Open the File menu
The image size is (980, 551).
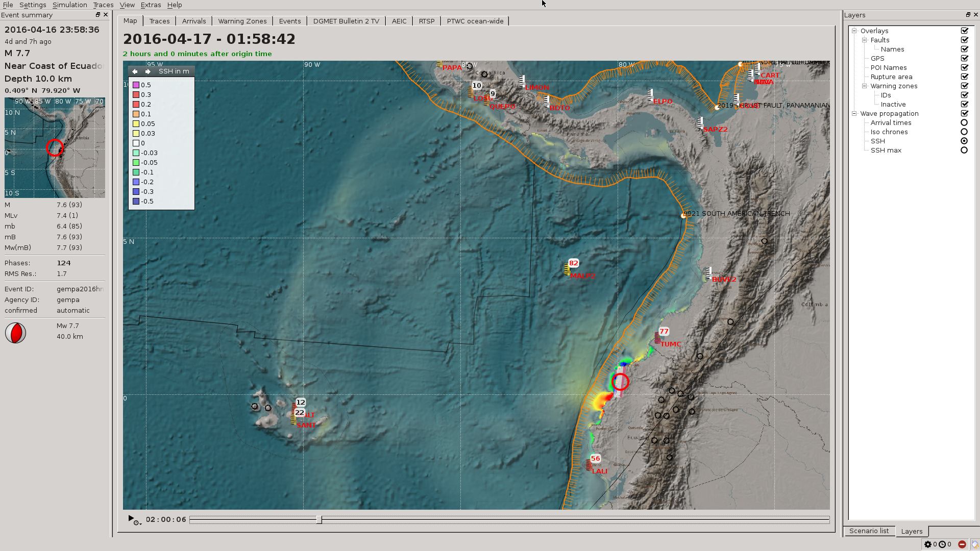click(x=8, y=5)
